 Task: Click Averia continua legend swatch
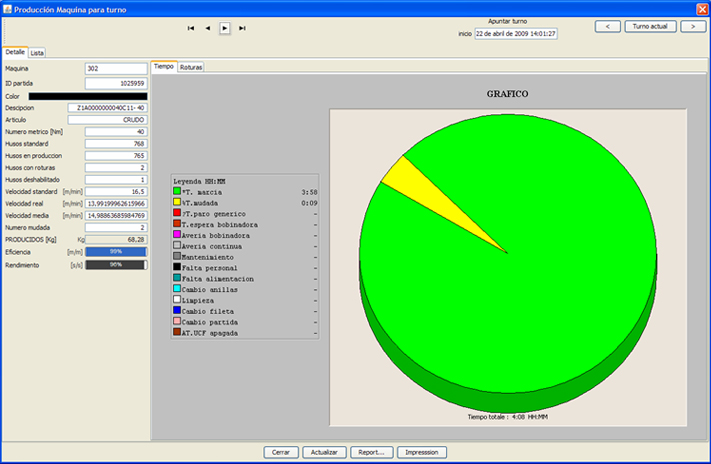tap(177, 245)
